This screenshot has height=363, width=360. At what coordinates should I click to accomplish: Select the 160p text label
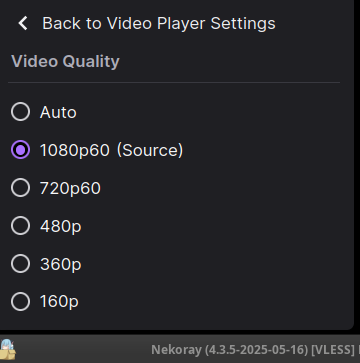[59, 302]
